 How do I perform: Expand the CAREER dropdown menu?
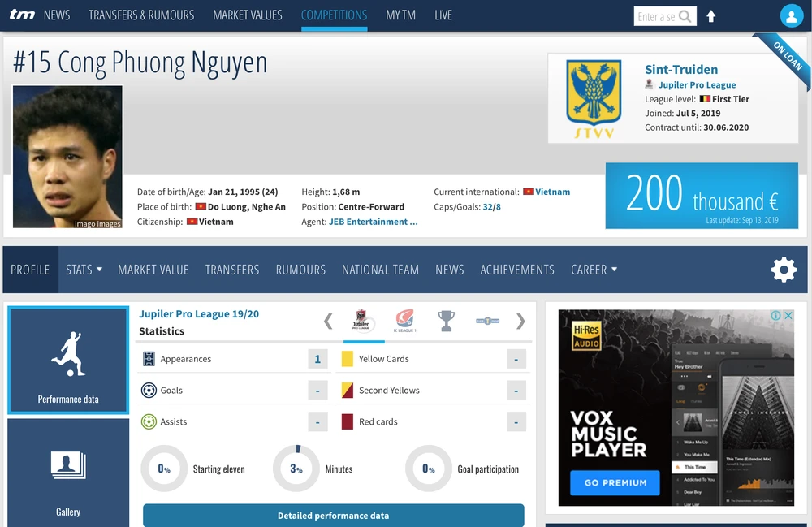(x=594, y=270)
